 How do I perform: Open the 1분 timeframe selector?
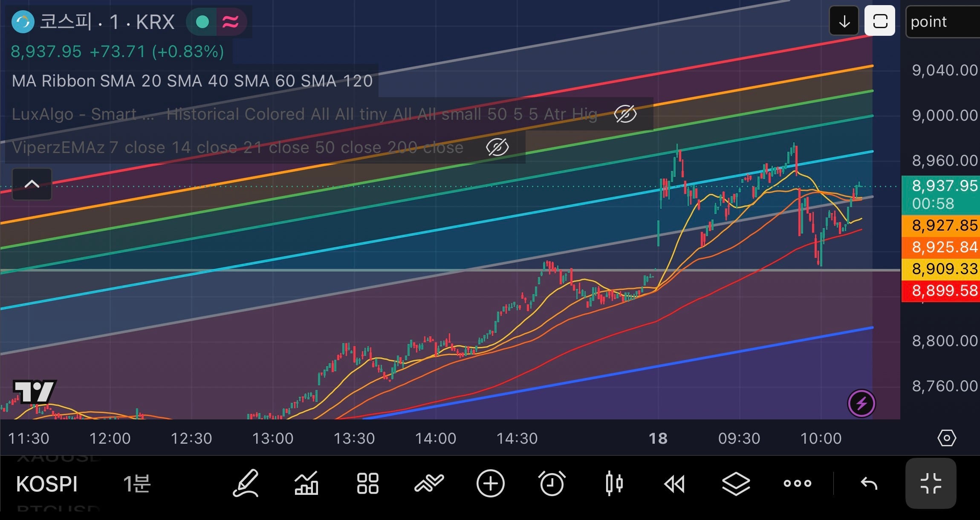pos(137,484)
